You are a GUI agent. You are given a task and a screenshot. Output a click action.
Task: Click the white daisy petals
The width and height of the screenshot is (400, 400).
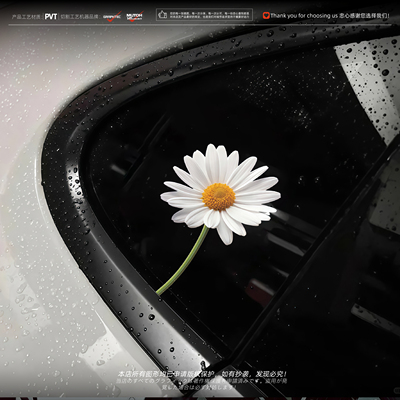221,194
